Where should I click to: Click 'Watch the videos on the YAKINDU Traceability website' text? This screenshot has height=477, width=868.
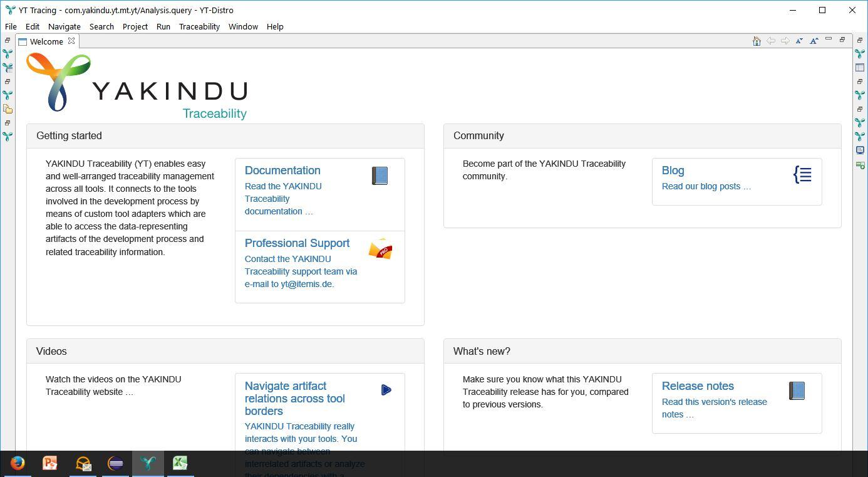click(113, 385)
